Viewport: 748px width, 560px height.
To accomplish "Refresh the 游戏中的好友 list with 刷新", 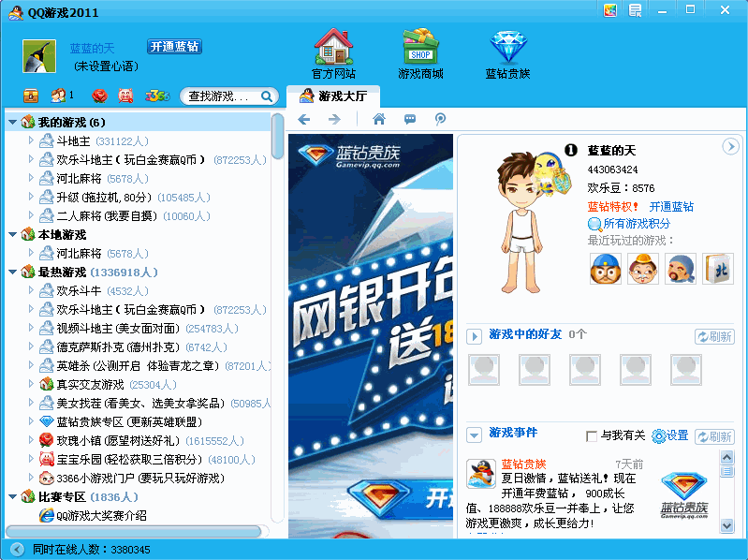I will click(x=714, y=336).
